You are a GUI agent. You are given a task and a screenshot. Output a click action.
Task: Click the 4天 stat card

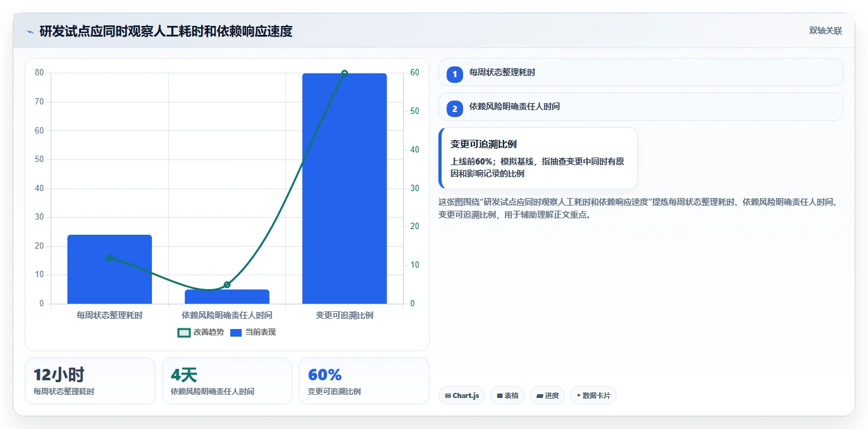(227, 381)
